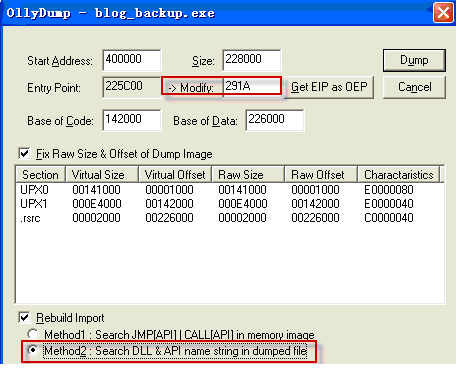Focus the Start Address field
The image size is (457, 369).
coord(132,60)
